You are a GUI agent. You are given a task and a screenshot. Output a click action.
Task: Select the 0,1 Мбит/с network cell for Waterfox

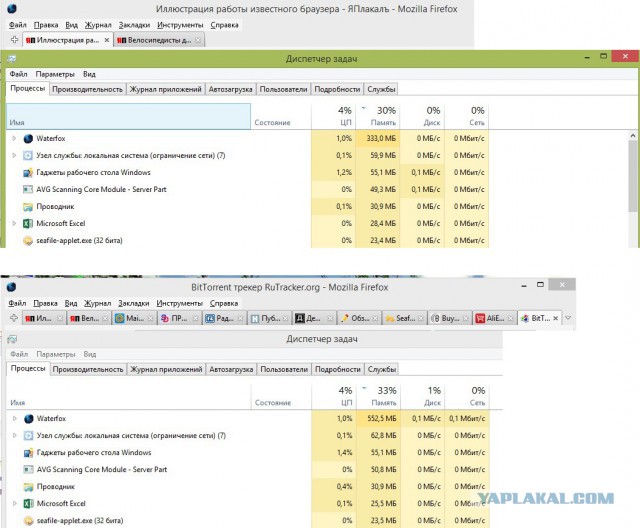point(467,418)
